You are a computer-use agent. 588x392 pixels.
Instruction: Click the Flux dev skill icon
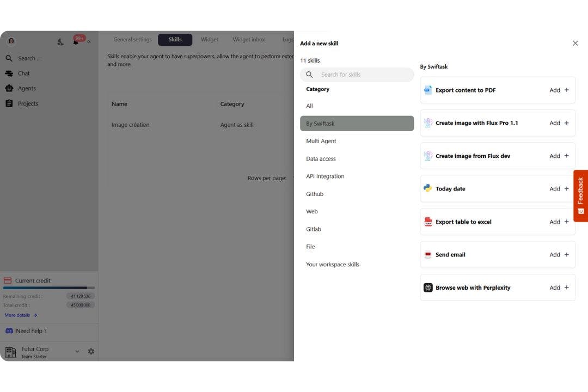tap(428, 156)
